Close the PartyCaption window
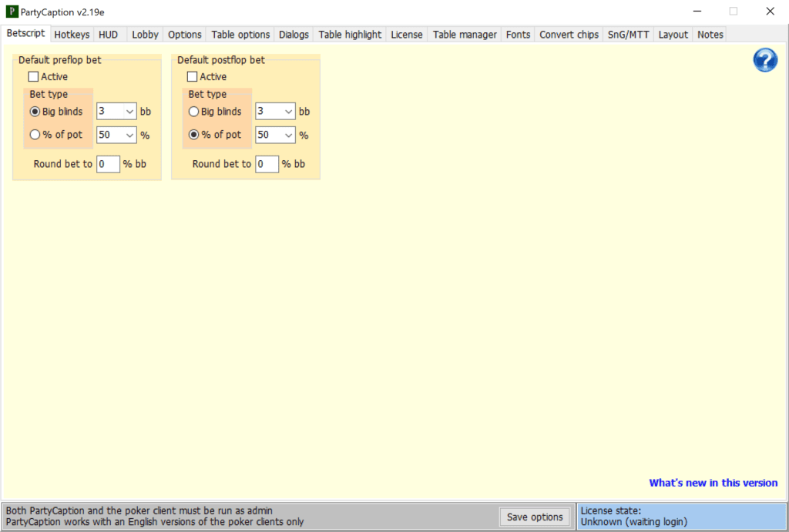Viewport: 789px width, 532px height. (770, 11)
